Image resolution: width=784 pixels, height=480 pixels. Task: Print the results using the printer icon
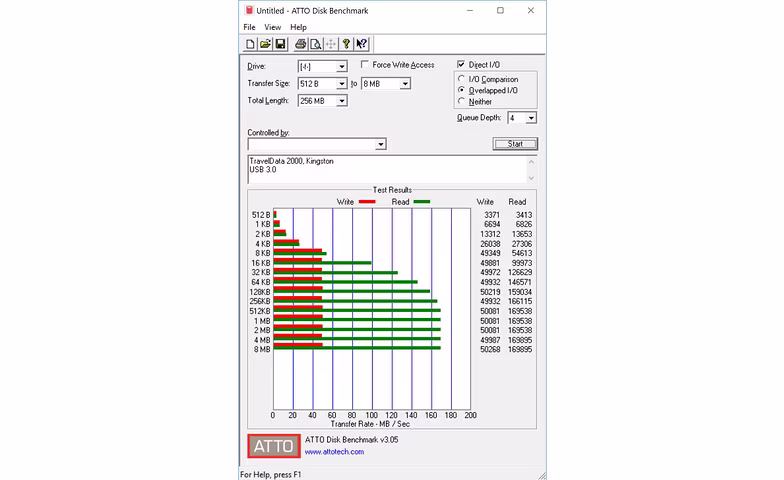pyautogui.click(x=300, y=44)
